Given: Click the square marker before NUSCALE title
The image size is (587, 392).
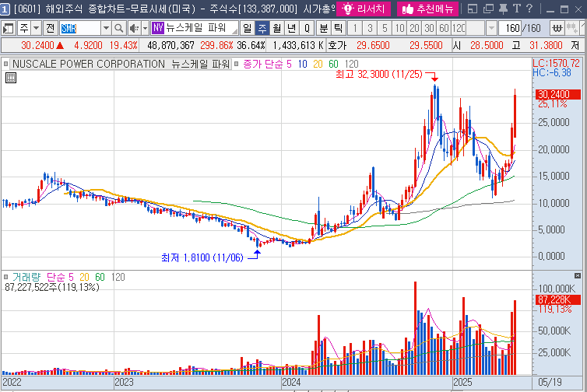Looking at the screenshot, I should (5, 64).
